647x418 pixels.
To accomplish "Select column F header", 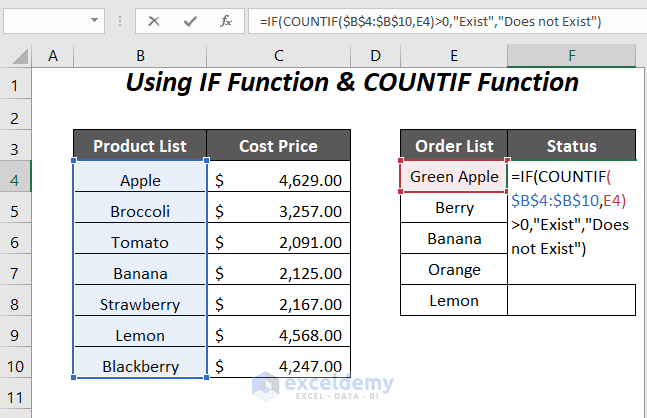I will pyautogui.click(x=571, y=56).
